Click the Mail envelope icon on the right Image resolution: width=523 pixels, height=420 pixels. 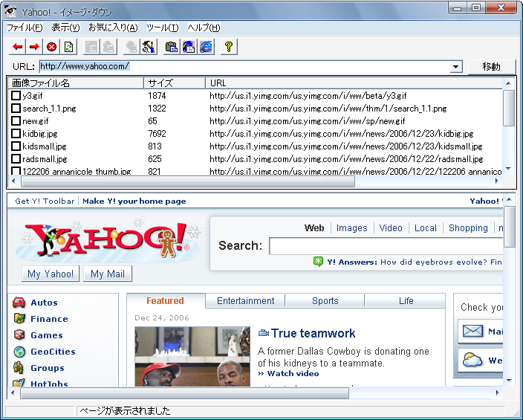[x=473, y=331]
